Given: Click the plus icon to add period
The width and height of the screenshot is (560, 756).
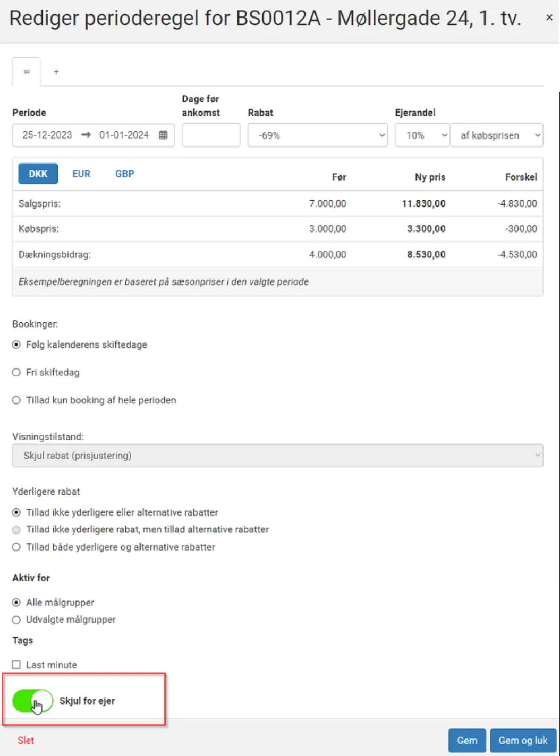Looking at the screenshot, I should tap(56, 72).
